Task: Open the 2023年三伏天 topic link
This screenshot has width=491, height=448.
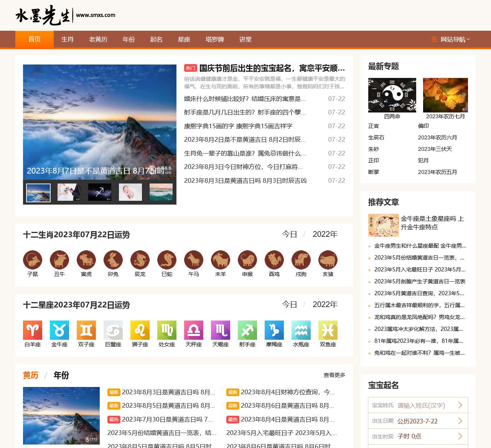Action: pos(435,149)
